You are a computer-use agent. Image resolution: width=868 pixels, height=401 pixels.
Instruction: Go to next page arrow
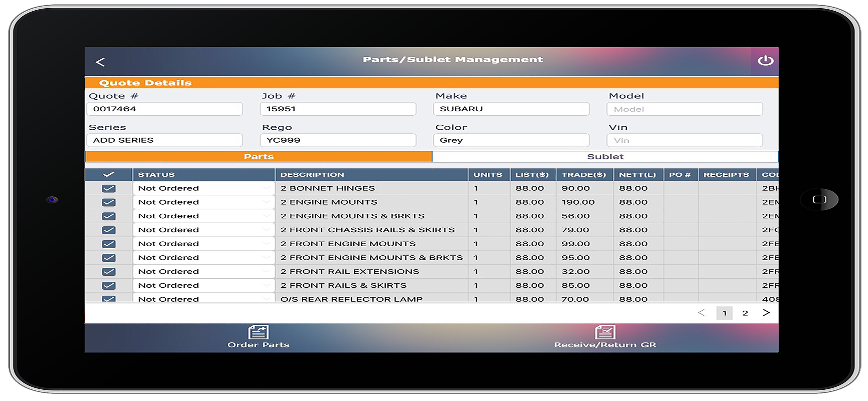766,313
